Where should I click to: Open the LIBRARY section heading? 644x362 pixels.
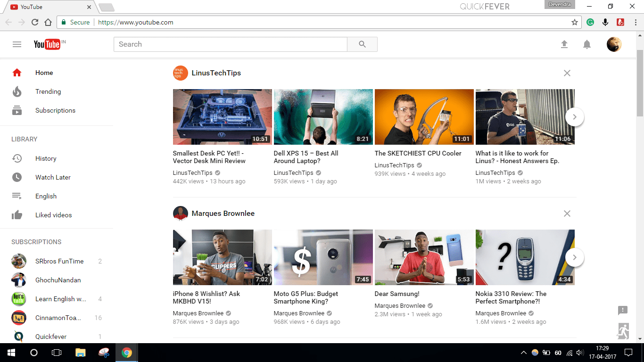(x=25, y=139)
